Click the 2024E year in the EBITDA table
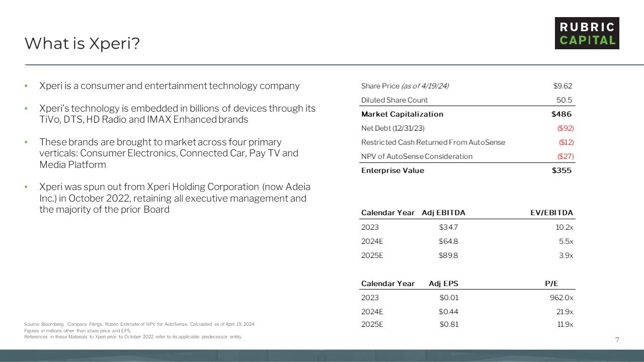The height and width of the screenshot is (362, 644). pos(372,241)
